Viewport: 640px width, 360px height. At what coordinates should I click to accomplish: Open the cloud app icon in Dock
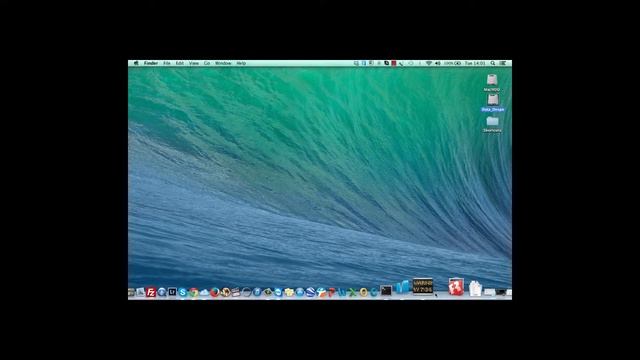point(204,293)
